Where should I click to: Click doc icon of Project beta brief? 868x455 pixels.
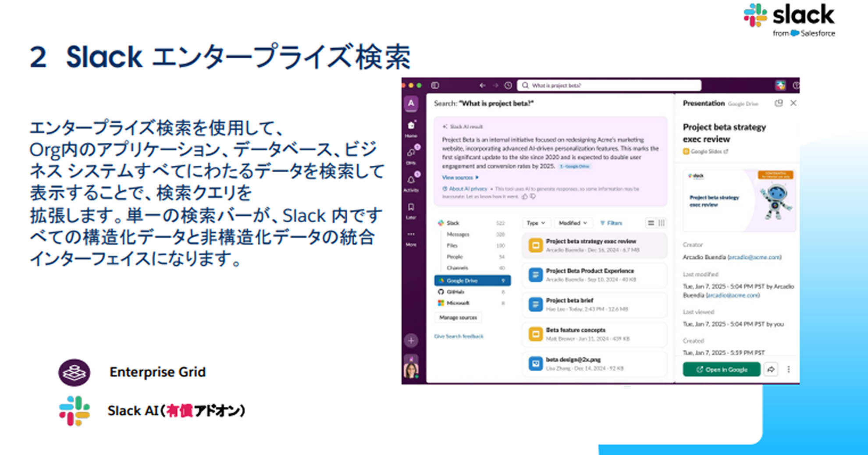pyautogui.click(x=535, y=305)
